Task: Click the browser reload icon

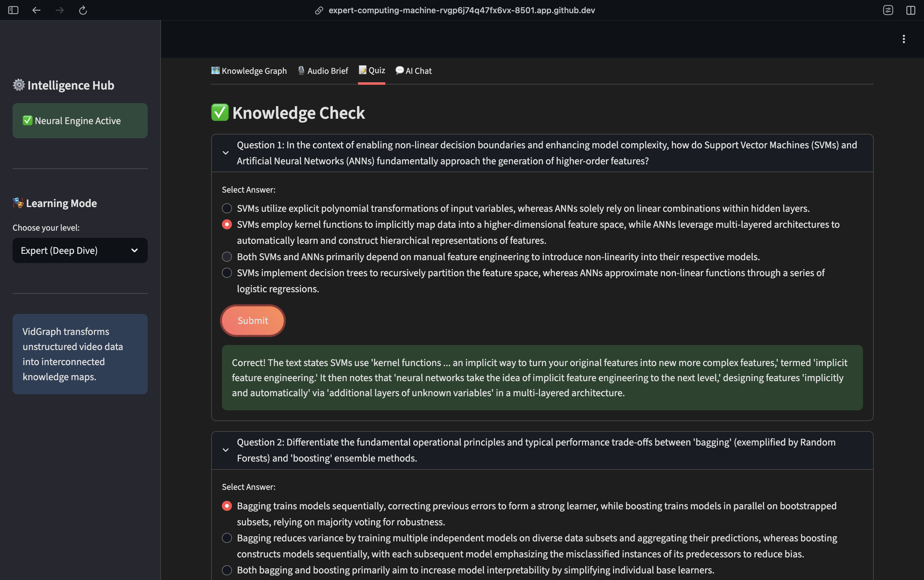Action: (83, 10)
